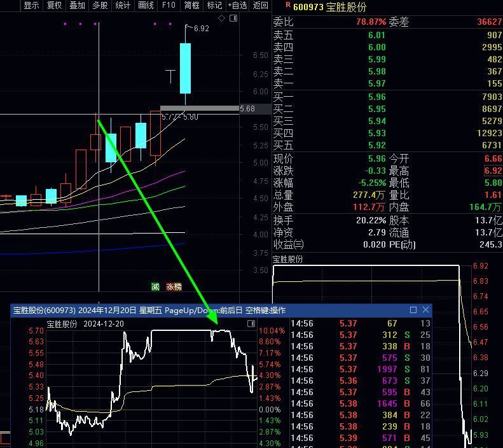Choose the 画线 drawing tool item
The width and height of the screenshot is (503, 448).
point(146,5)
